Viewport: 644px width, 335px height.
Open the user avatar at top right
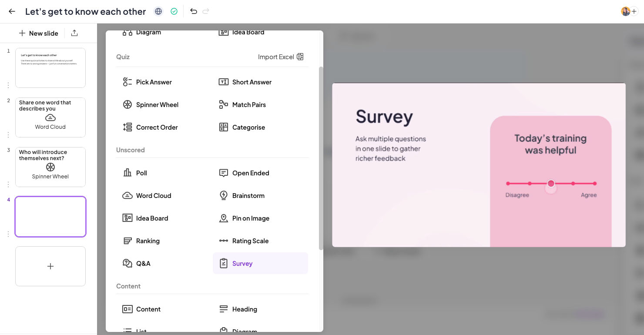(625, 11)
